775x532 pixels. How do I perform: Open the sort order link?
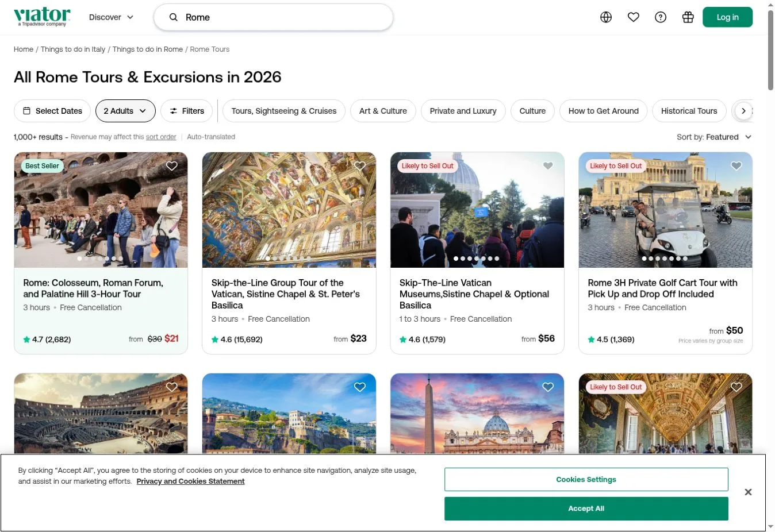[x=161, y=137]
